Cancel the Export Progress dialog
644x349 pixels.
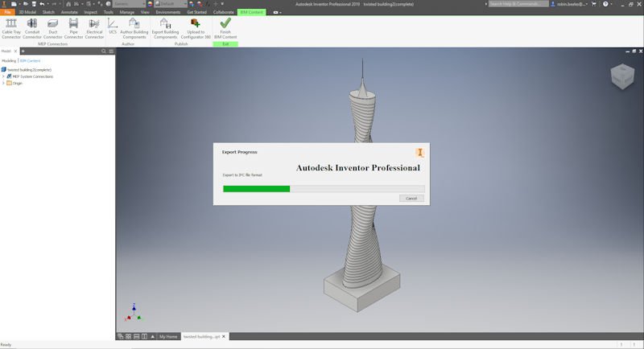click(411, 198)
